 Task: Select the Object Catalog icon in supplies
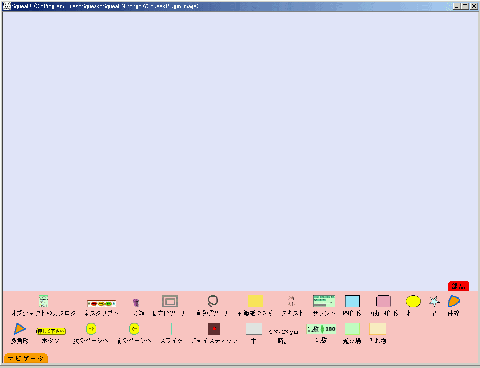43,301
